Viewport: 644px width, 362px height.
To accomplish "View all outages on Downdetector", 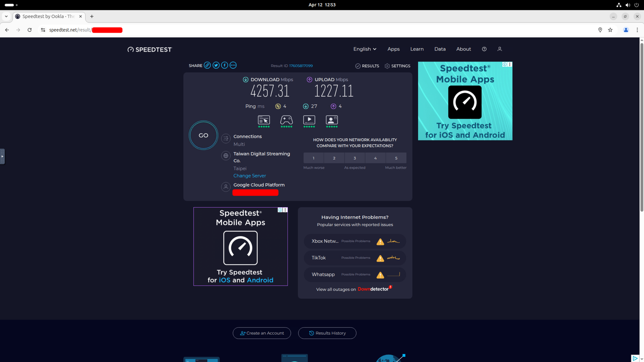I will [354, 289].
